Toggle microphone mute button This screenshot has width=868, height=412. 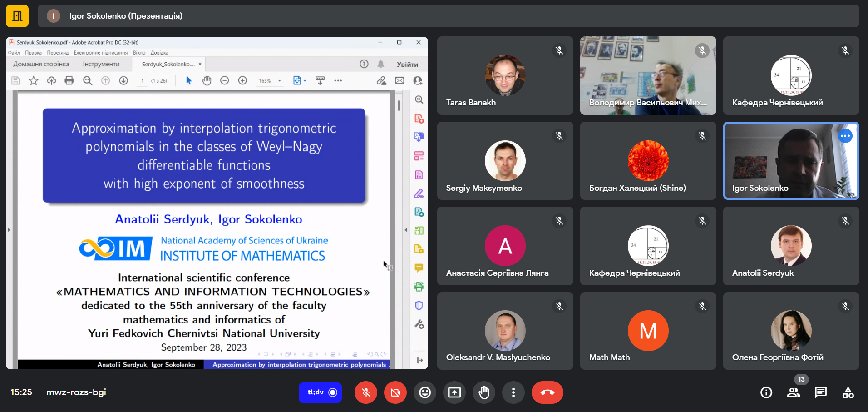(366, 392)
